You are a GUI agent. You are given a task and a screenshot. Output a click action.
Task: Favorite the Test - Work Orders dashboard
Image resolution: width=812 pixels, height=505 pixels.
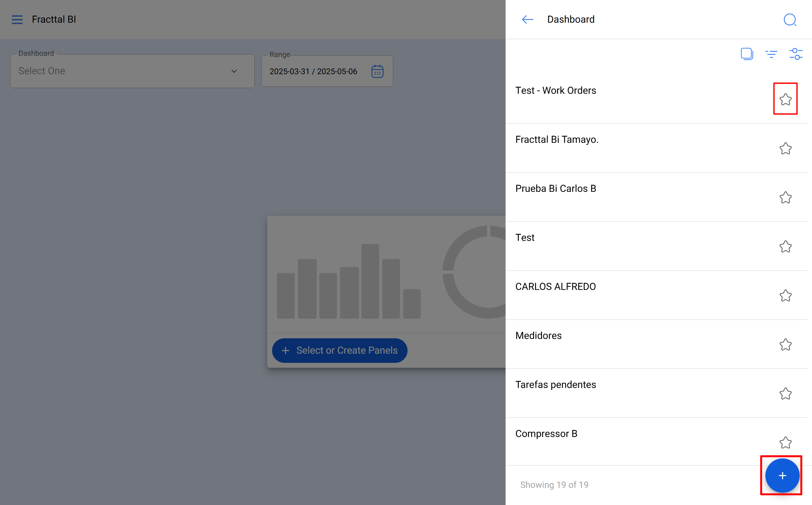click(x=785, y=99)
